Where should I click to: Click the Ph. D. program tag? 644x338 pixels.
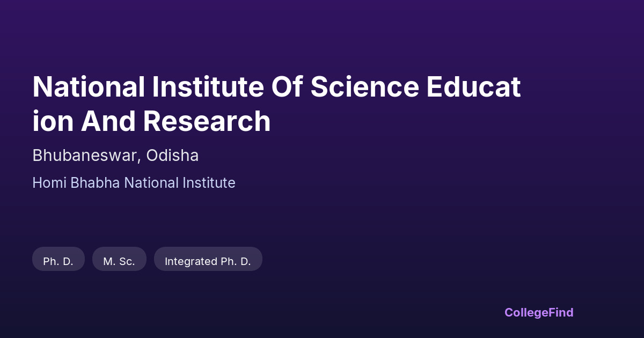pyautogui.click(x=58, y=261)
